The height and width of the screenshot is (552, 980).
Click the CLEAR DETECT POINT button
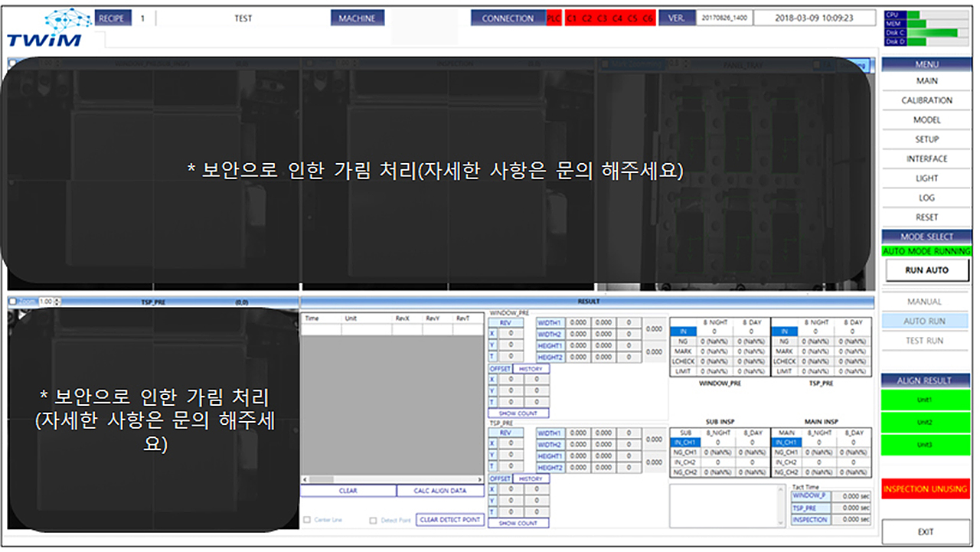[x=450, y=520]
